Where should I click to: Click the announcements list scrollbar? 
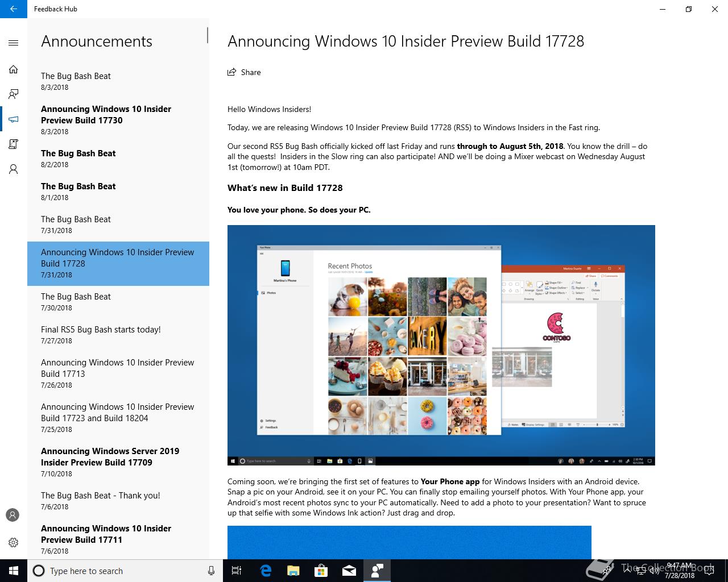click(207, 35)
